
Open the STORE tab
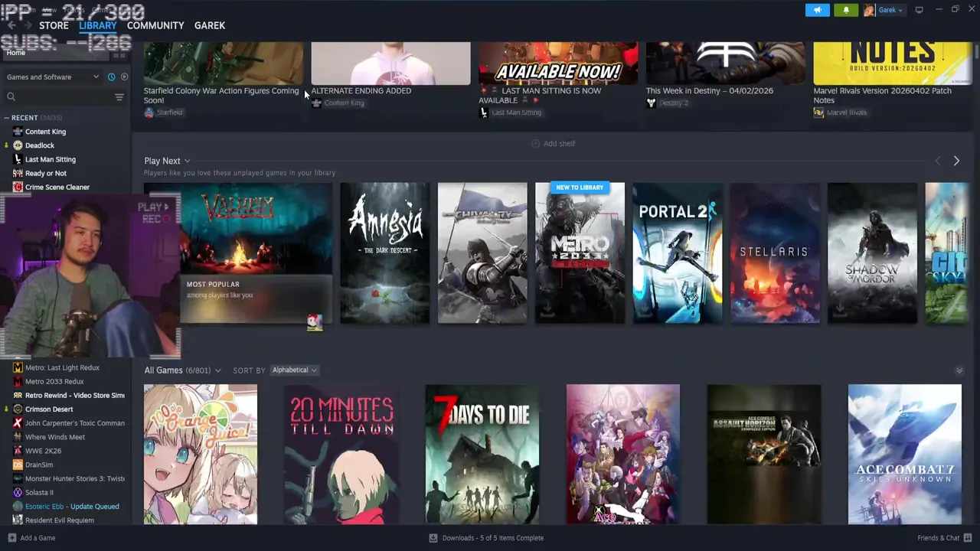(54, 25)
